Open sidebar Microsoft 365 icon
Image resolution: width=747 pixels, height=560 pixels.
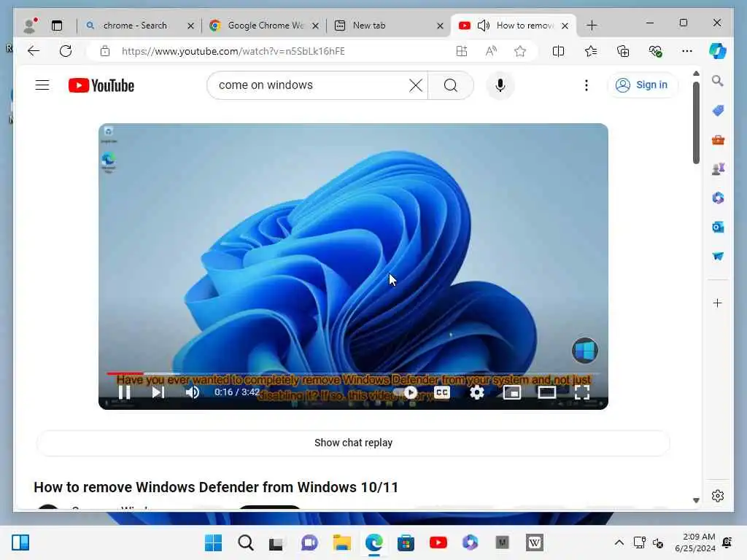718,198
